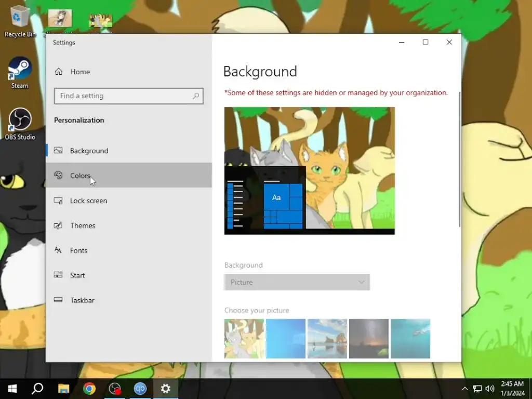Click the Settings gear on the taskbar
The height and width of the screenshot is (399, 532).
(166, 389)
